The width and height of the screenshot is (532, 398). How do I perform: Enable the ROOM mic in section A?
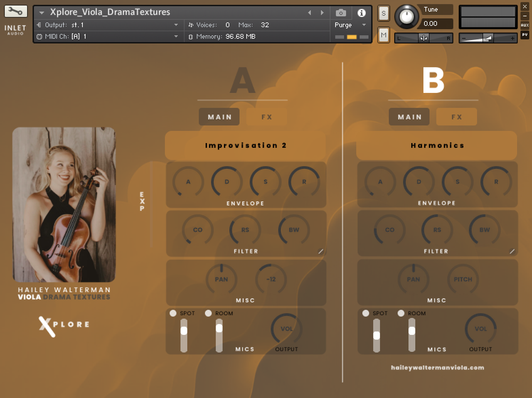208,313
